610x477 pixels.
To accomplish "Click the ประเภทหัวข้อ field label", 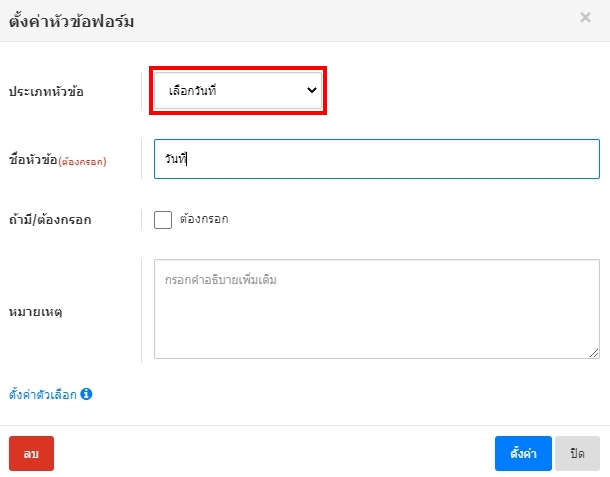I will [46, 91].
